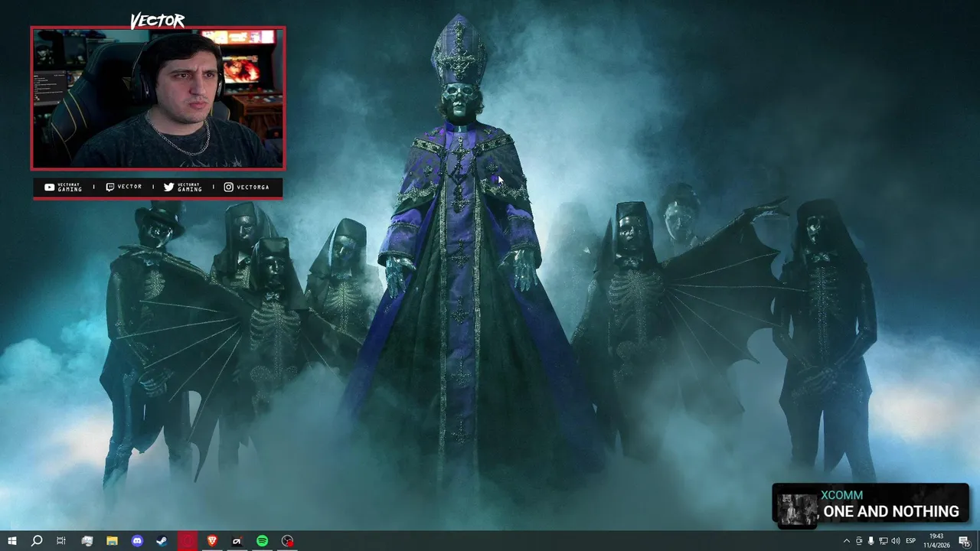Open the app icon between Brave and Spotify
980x551 pixels.
tap(237, 541)
